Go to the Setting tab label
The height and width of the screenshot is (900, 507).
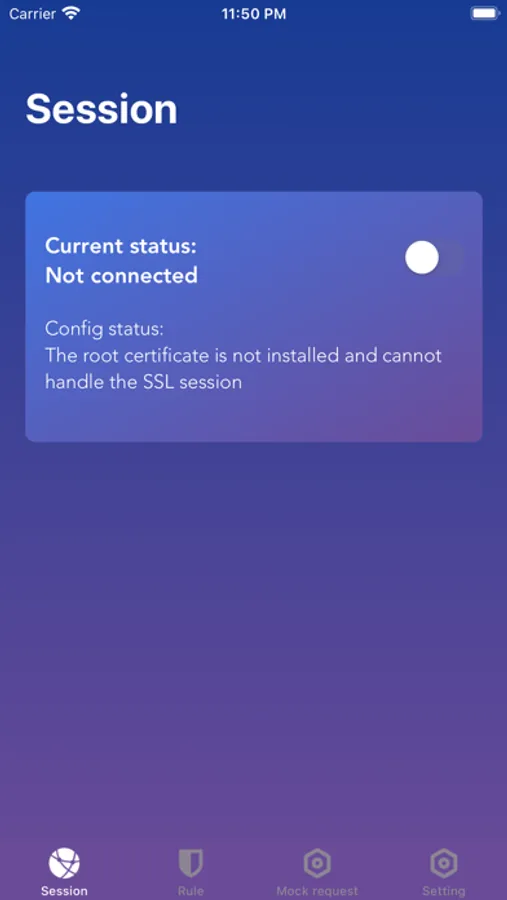click(443, 891)
